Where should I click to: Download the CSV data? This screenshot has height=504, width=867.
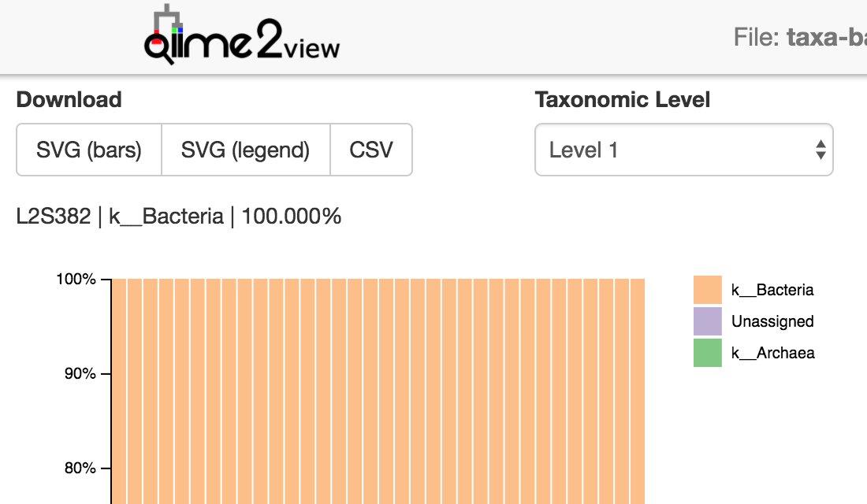pyautogui.click(x=371, y=150)
